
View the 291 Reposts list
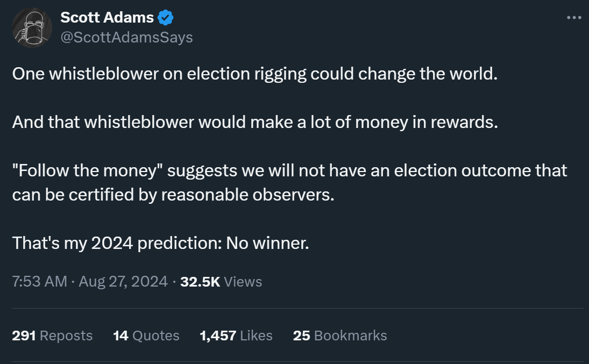coord(52,336)
